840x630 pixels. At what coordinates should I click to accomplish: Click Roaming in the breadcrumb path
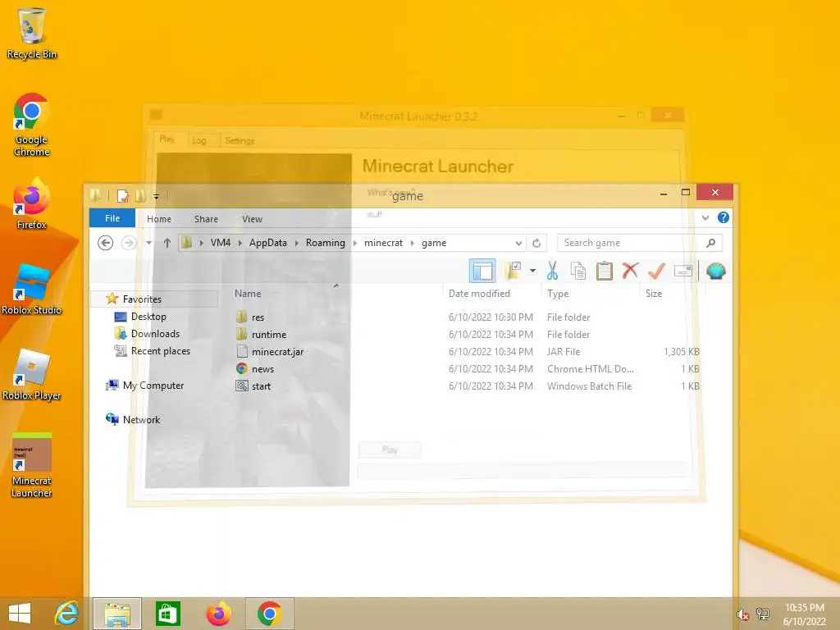pyautogui.click(x=325, y=243)
